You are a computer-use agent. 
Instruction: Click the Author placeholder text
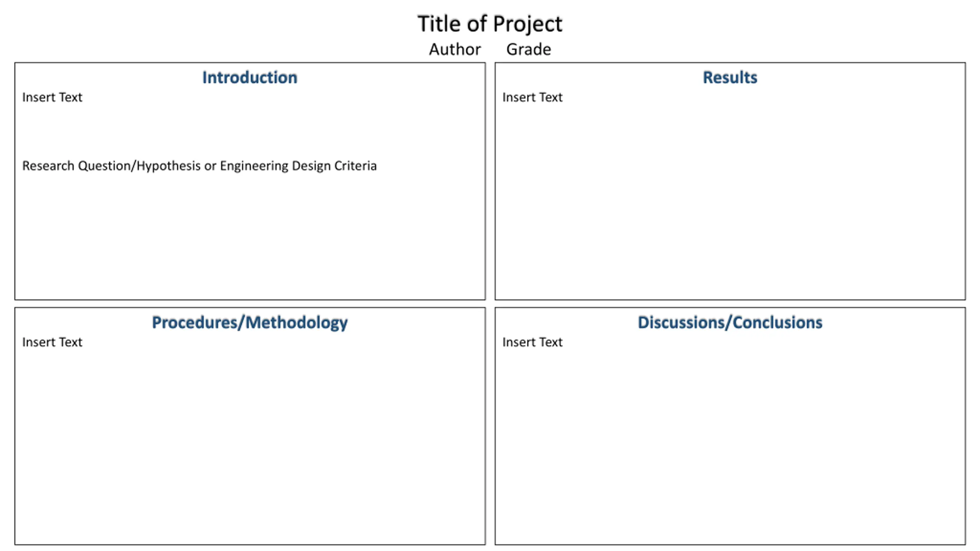pos(455,49)
